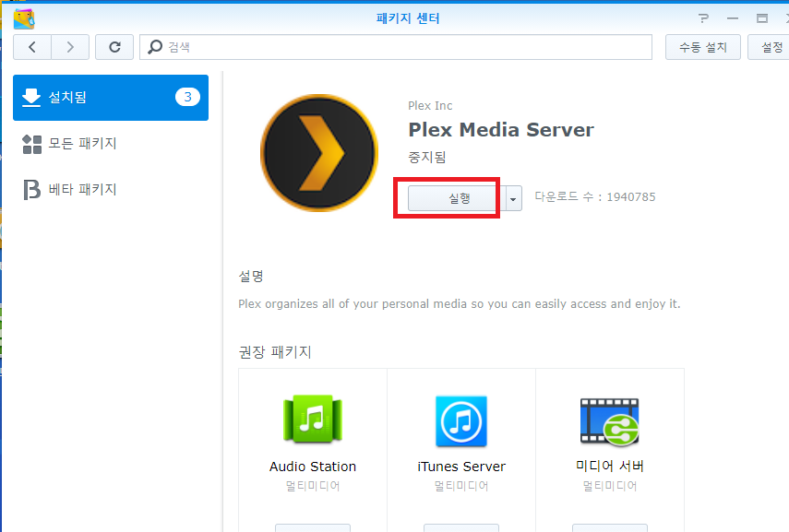
Task: Click the iTunes Server package name
Action: [x=460, y=467]
